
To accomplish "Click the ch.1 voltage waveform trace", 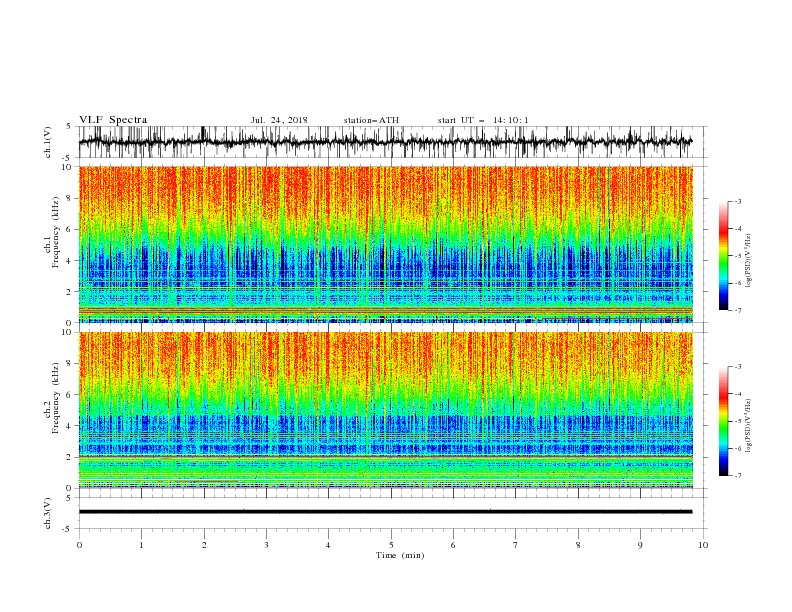I will [x=385, y=142].
